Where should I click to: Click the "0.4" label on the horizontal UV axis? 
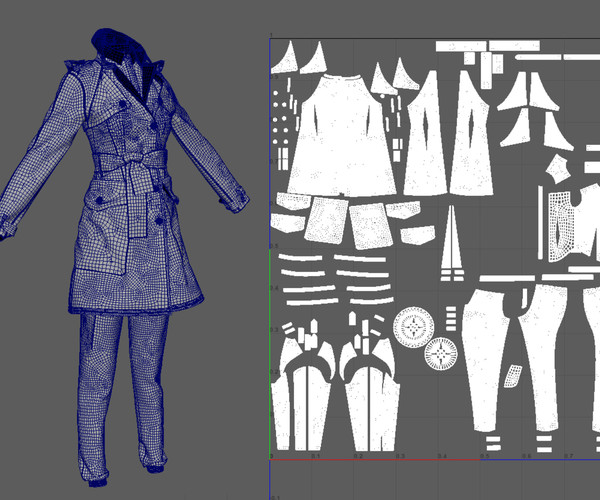[x=442, y=456]
